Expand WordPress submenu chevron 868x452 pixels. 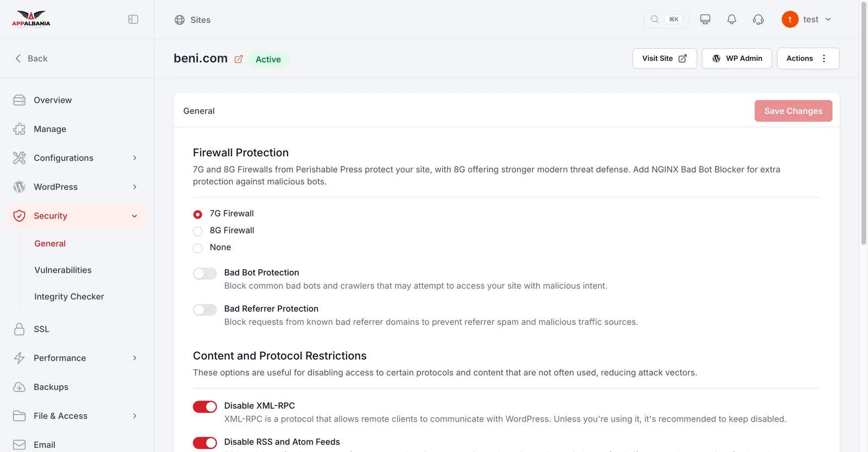click(135, 187)
